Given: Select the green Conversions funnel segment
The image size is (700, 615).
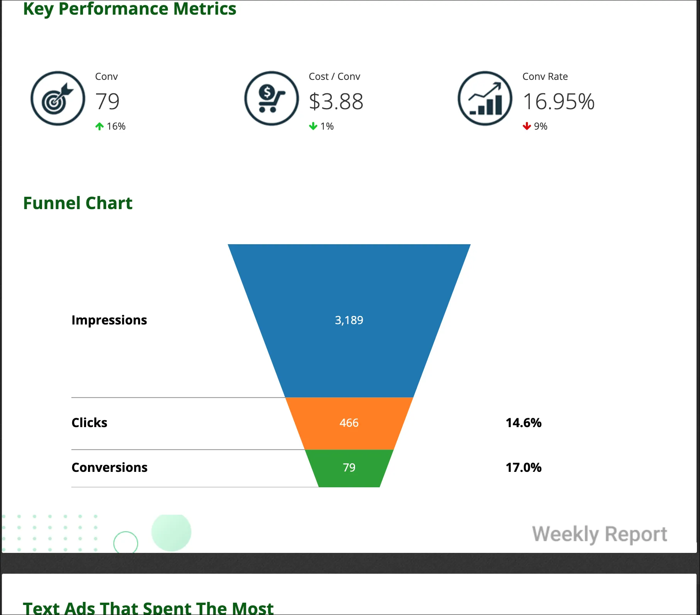Looking at the screenshot, I should coord(349,468).
